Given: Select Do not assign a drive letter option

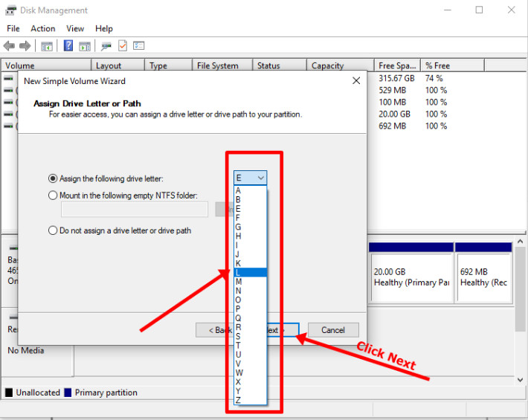Looking at the screenshot, I should click(53, 230).
